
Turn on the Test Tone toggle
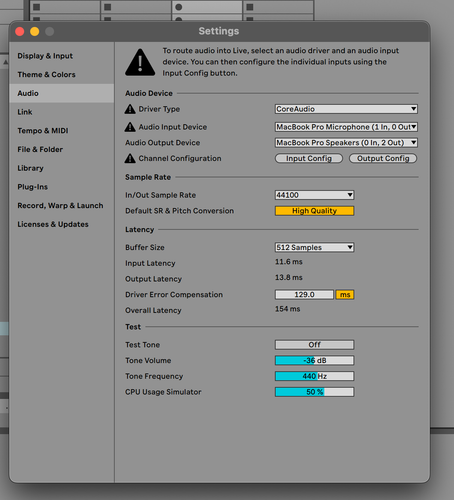click(x=314, y=345)
